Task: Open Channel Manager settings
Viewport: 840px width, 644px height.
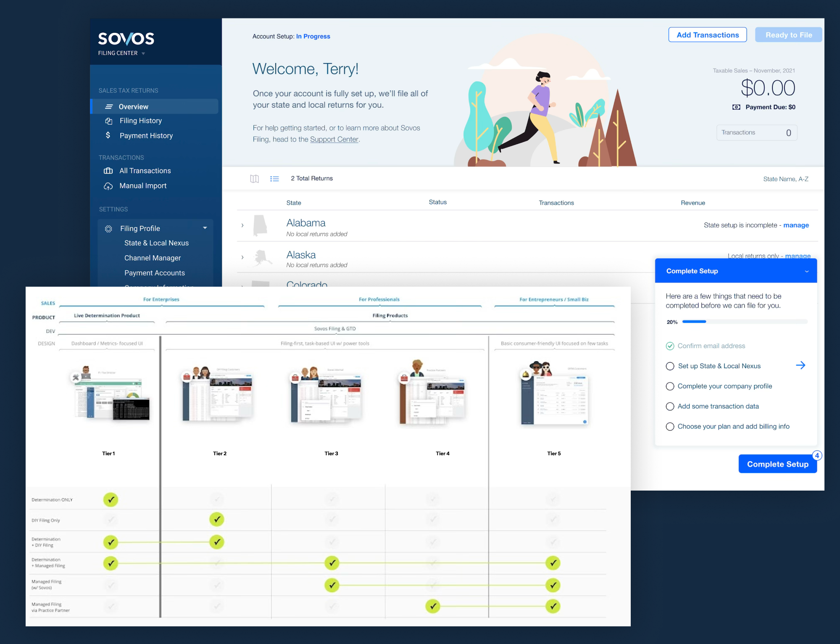Action: click(153, 258)
